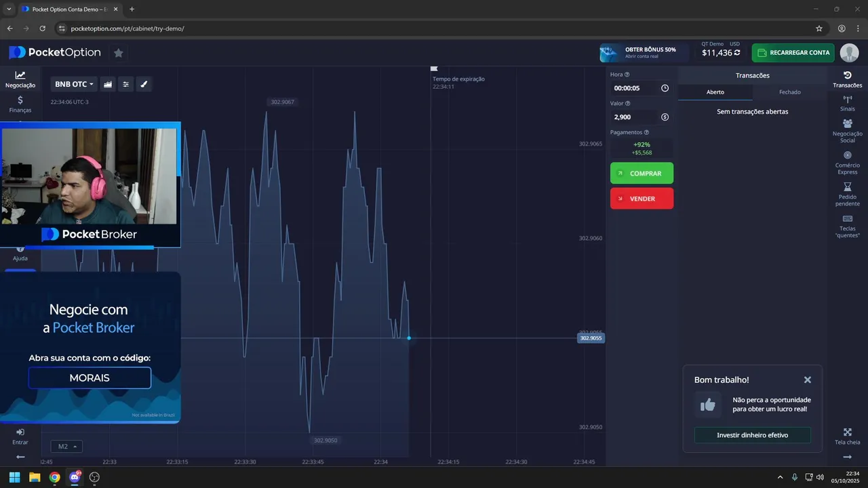Open Chrome from the taskbar

[x=54, y=477]
